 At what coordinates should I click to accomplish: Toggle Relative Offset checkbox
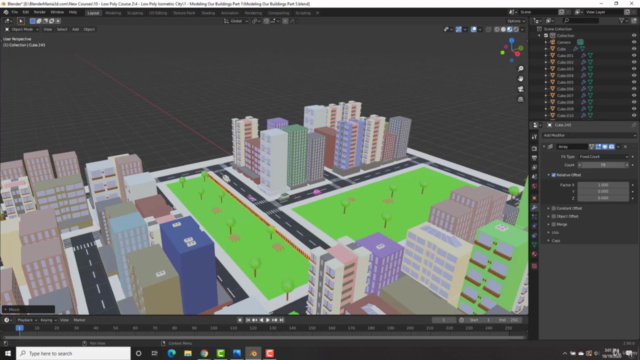(553, 175)
